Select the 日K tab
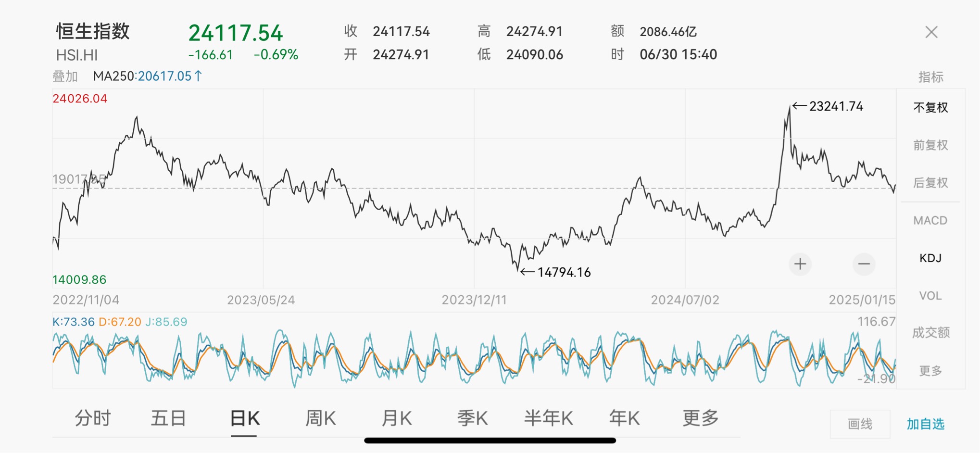The width and height of the screenshot is (980, 453). click(x=244, y=418)
